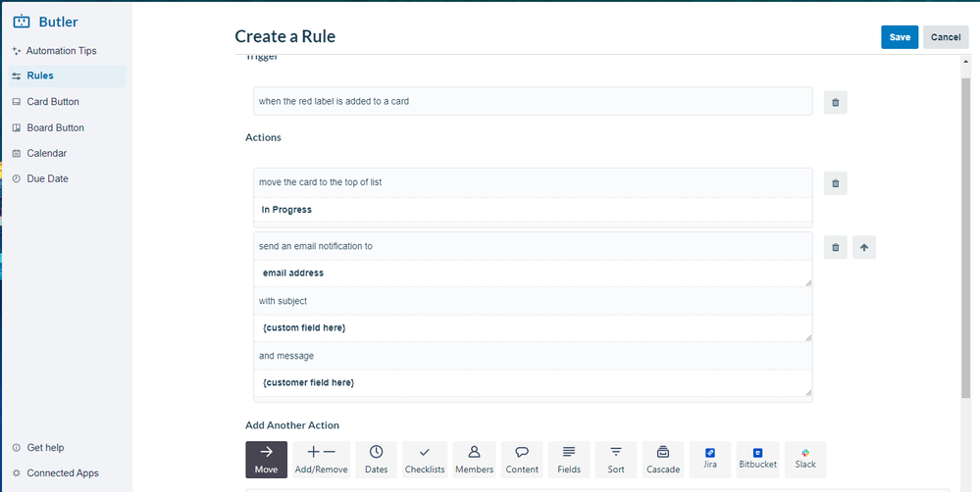Select the Checklists action tab

(x=425, y=460)
